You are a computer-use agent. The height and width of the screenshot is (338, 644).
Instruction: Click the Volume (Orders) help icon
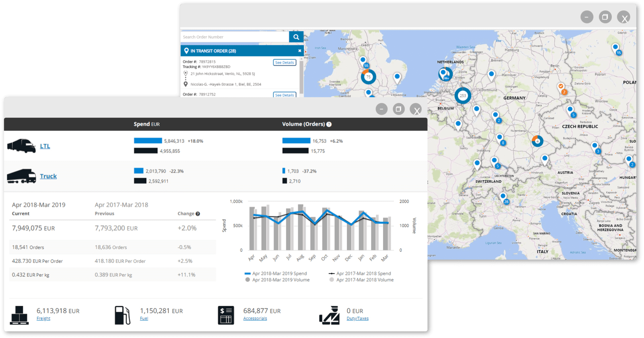click(329, 124)
